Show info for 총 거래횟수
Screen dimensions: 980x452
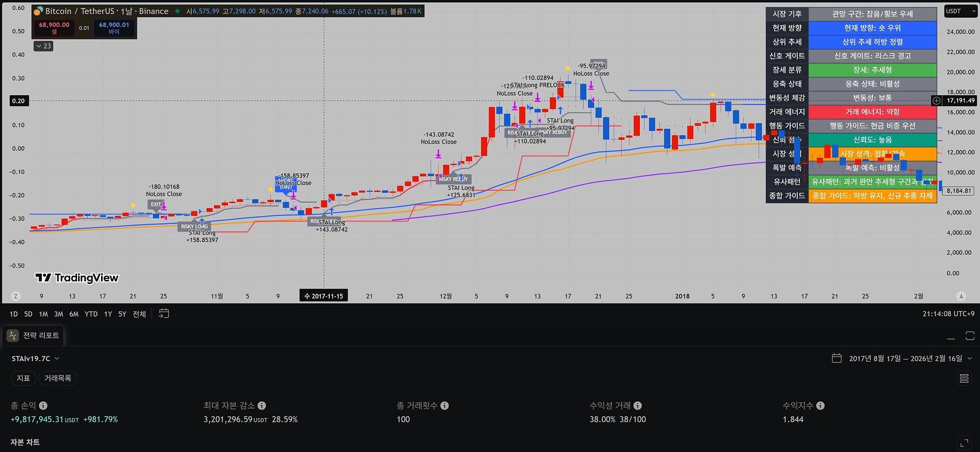click(x=445, y=406)
